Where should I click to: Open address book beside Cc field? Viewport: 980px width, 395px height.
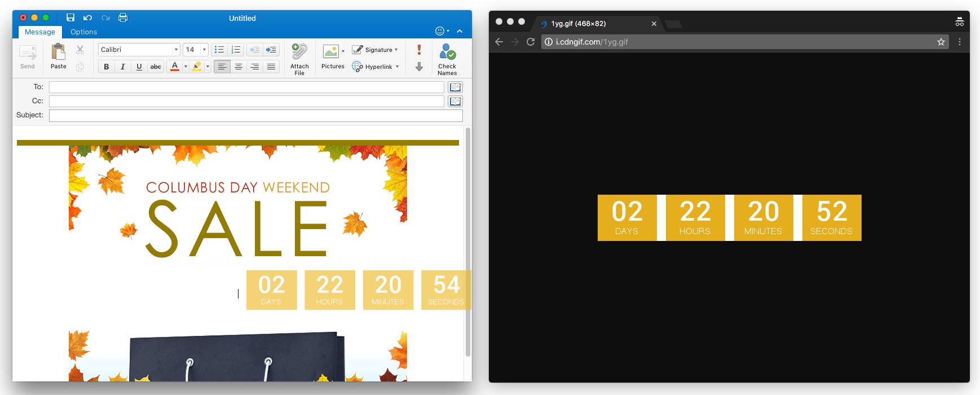[x=455, y=101]
